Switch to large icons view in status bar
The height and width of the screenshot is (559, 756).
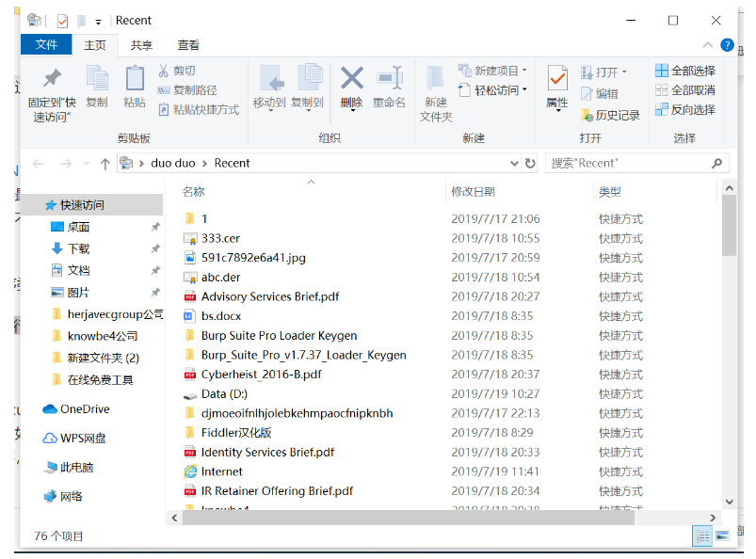(722, 535)
